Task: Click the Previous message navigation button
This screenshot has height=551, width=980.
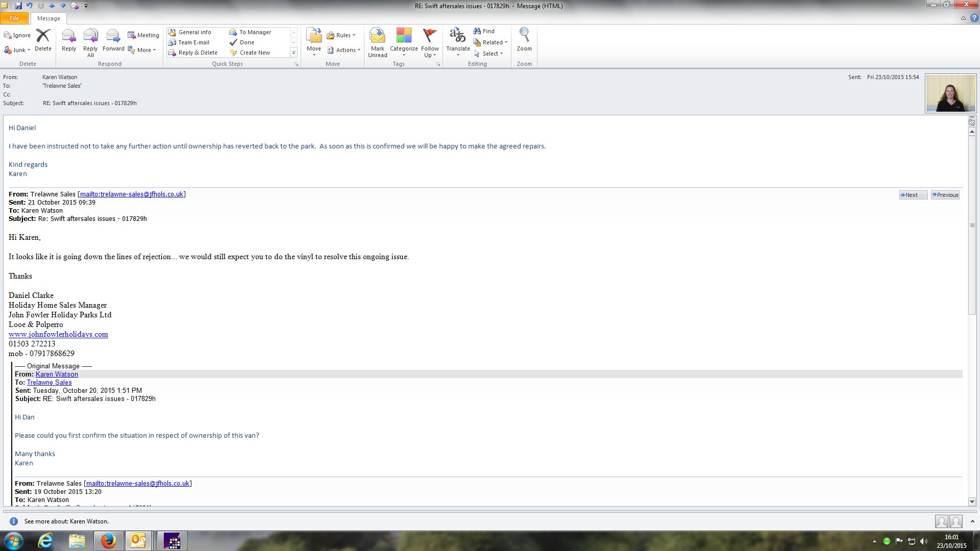Action: (x=945, y=195)
